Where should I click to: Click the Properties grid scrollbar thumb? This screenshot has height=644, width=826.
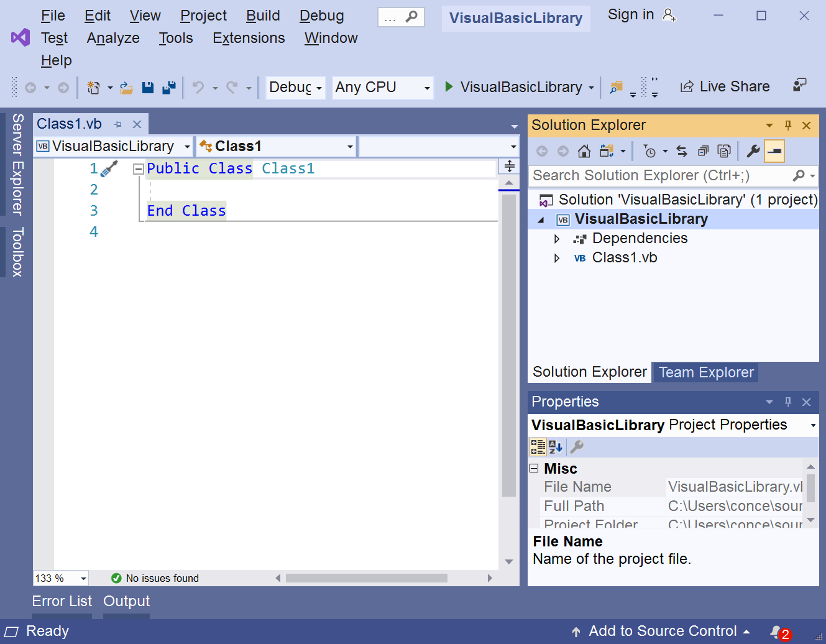tap(810, 488)
